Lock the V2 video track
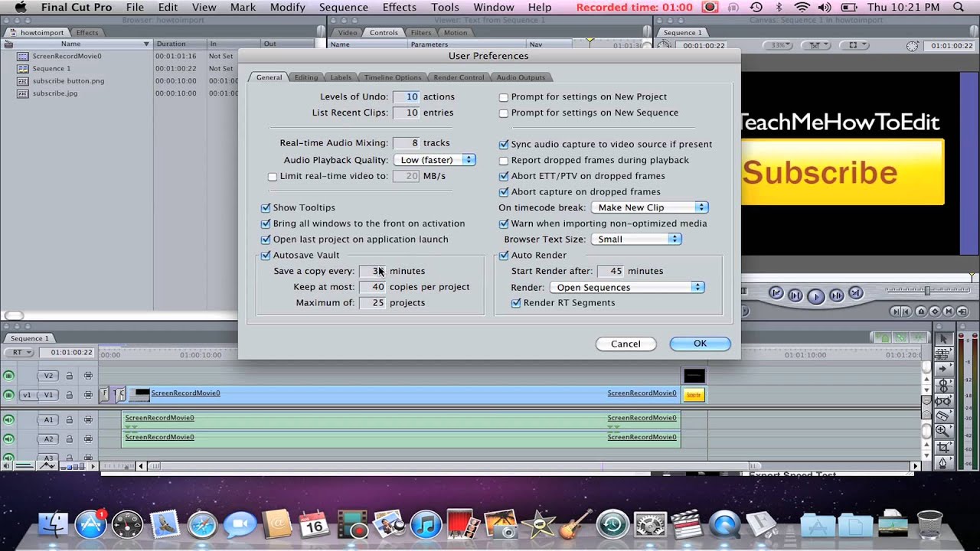 click(x=70, y=376)
